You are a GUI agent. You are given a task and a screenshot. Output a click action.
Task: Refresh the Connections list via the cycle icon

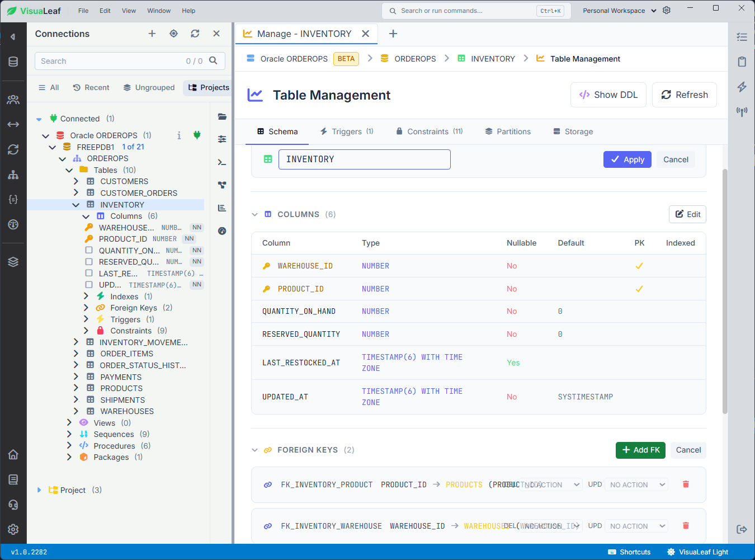(x=195, y=34)
